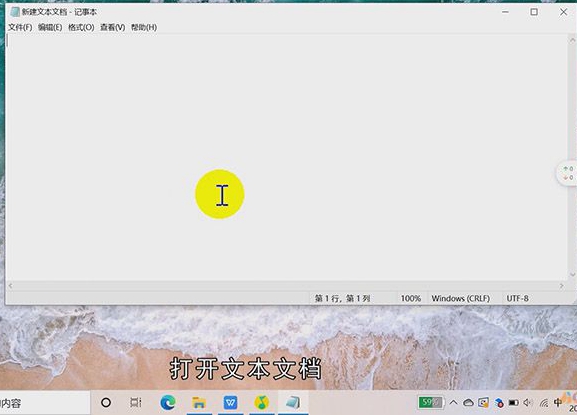Open WPS Office from the taskbar
577x415 pixels.
230,402
